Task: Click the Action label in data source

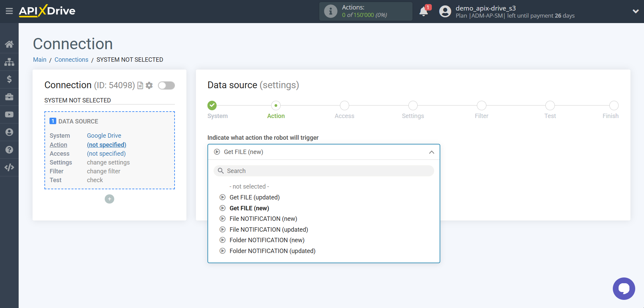Action: click(58, 145)
